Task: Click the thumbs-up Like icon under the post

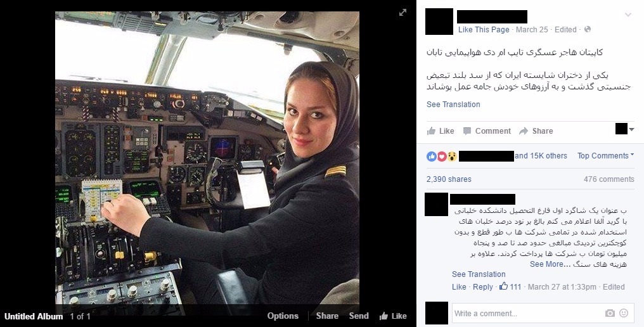Action: [431, 131]
